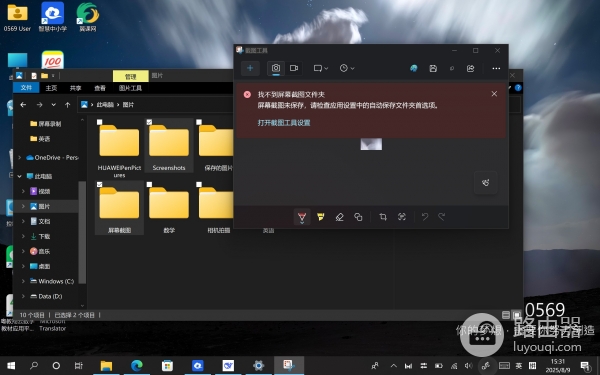This screenshot has width=600, height=375.
Task: Go back in File Explorer
Action: point(23,104)
